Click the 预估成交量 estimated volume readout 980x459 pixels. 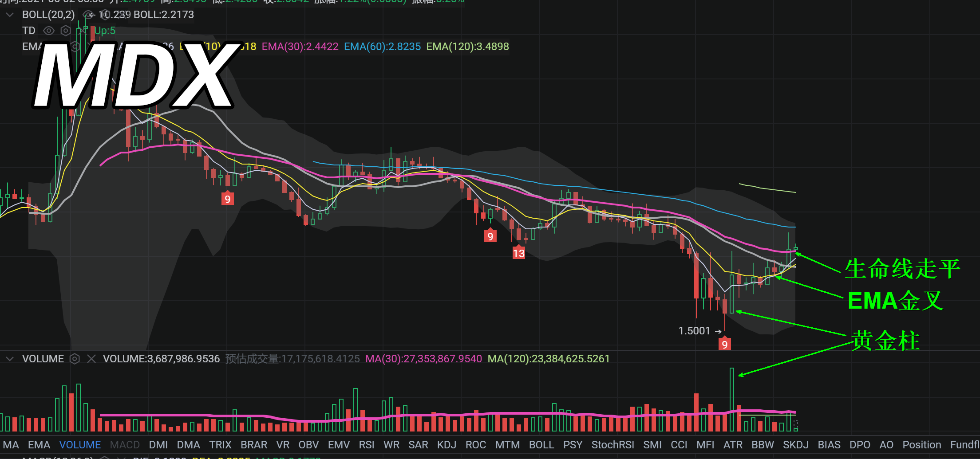coord(292,359)
